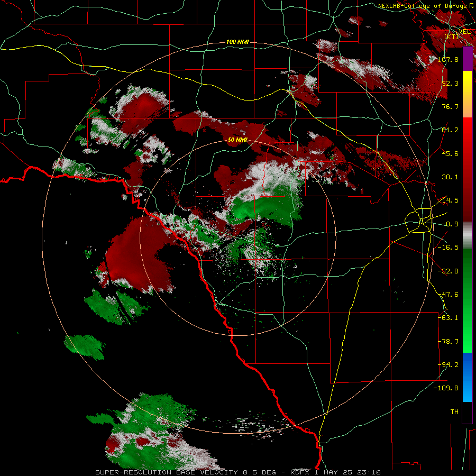476x476 pixels.
Task: Click the -94.2 value on velocity scale
Action: tap(448, 365)
